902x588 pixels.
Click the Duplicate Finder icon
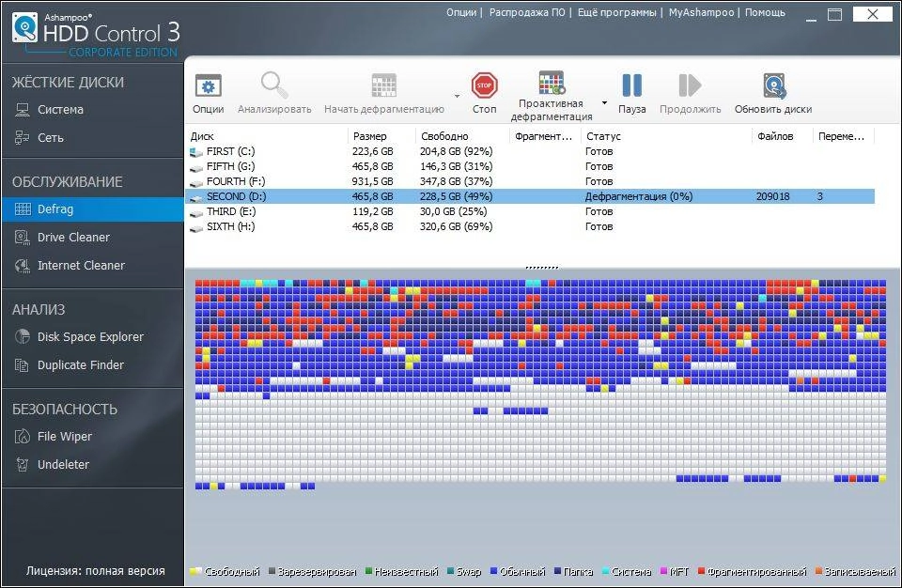[x=23, y=364]
